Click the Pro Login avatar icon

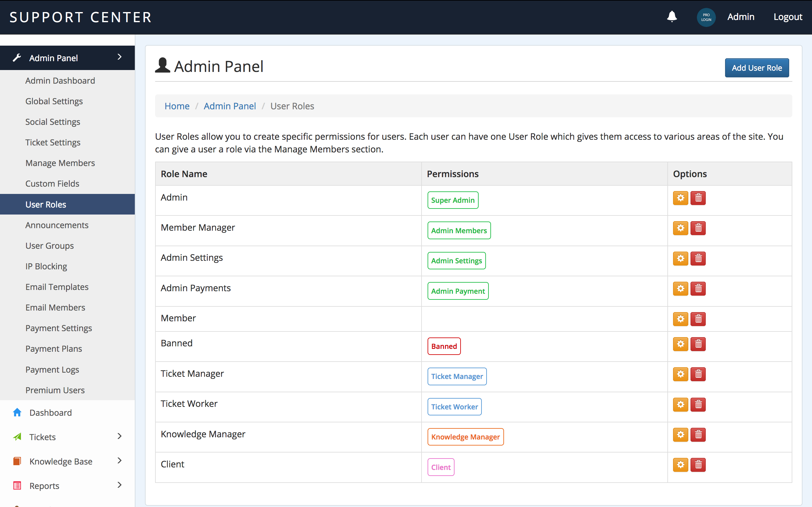(x=706, y=17)
